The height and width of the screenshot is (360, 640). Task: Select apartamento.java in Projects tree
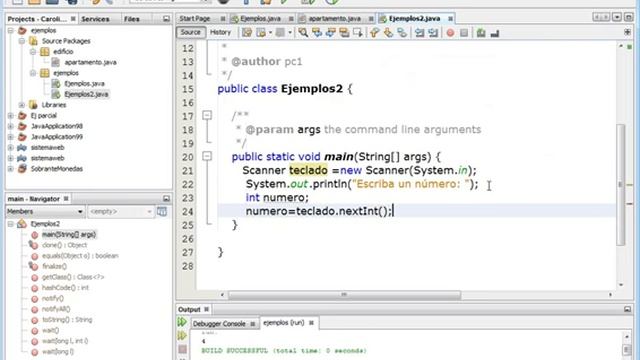point(90,62)
